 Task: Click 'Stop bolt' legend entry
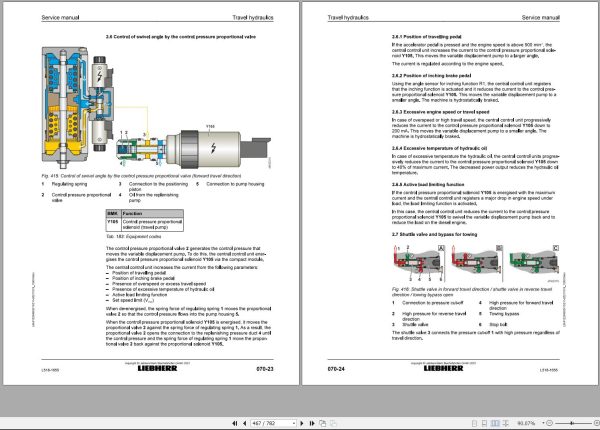tap(498, 324)
